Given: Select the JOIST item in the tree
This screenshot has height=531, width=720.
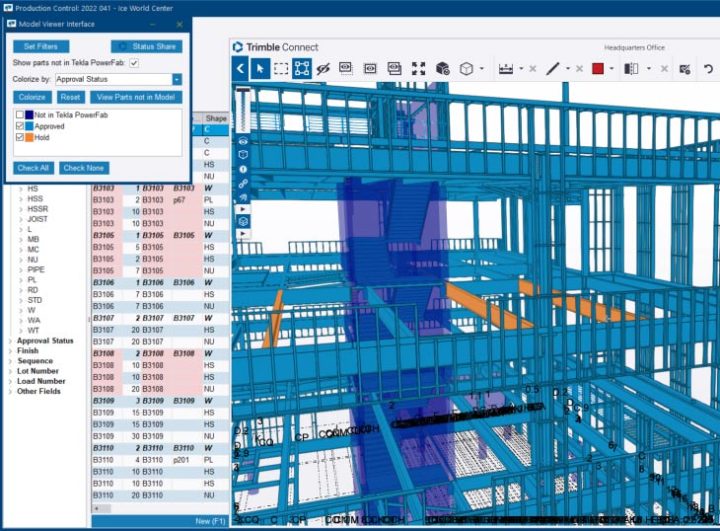Looking at the screenshot, I should point(38,219).
